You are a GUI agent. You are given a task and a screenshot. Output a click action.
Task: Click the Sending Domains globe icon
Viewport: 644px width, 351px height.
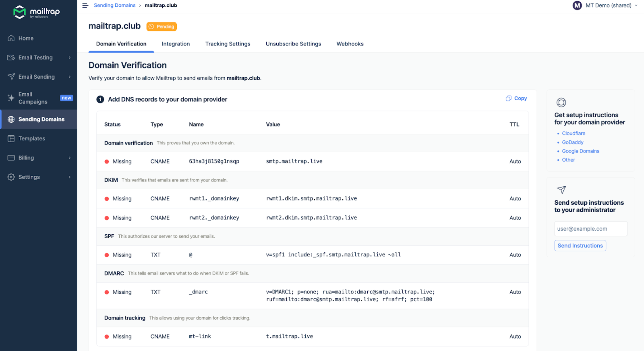click(x=11, y=119)
